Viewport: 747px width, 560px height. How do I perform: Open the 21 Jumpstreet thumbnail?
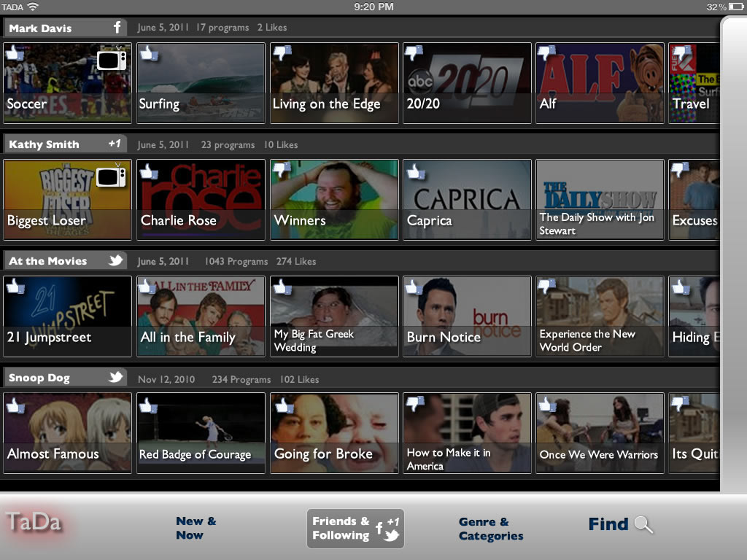67,316
